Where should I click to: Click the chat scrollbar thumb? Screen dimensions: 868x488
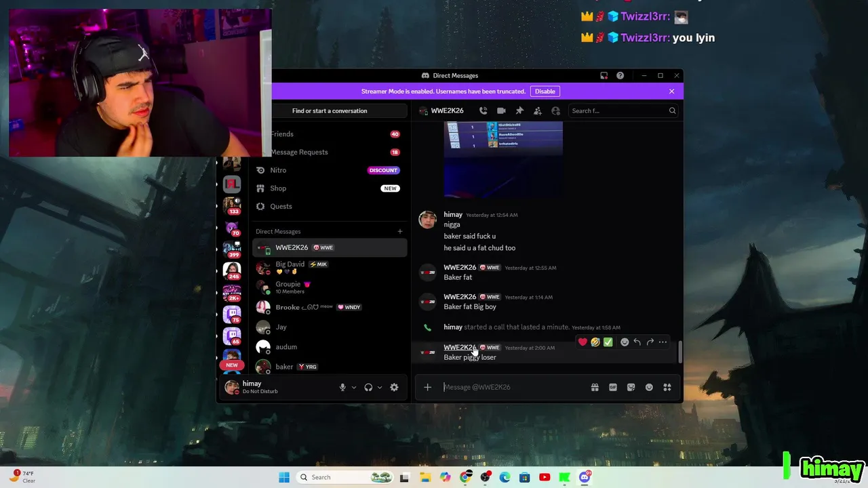679,350
